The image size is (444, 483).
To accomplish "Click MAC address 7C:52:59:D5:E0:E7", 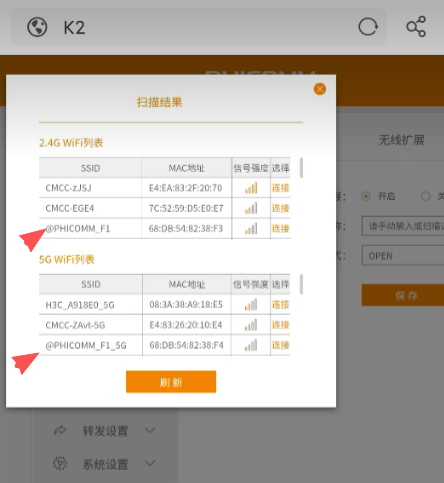I will click(186, 208).
